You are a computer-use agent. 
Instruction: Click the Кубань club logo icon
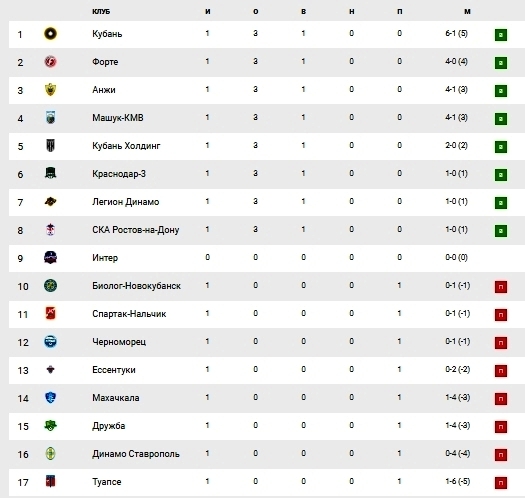(x=51, y=34)
